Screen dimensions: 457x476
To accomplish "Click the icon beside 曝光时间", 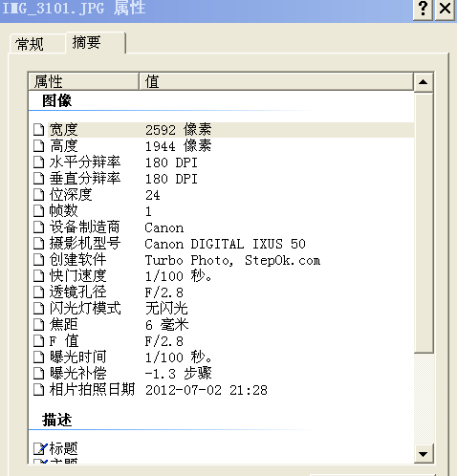I will point(39,357).
